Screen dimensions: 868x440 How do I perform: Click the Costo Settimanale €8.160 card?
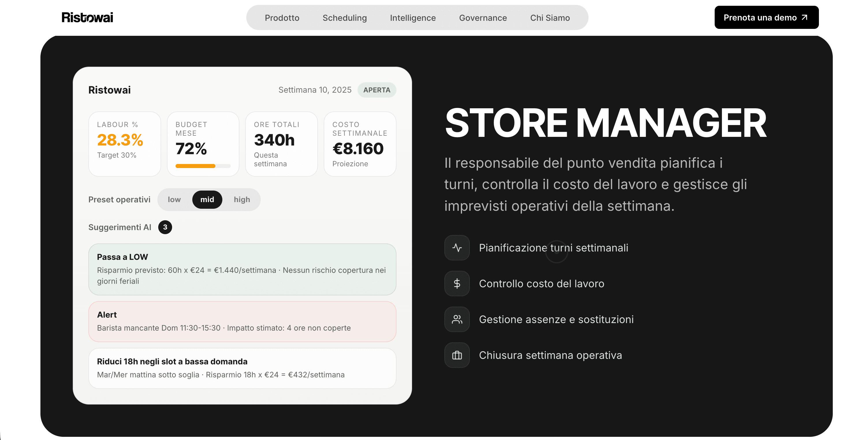tap(360, 144)
